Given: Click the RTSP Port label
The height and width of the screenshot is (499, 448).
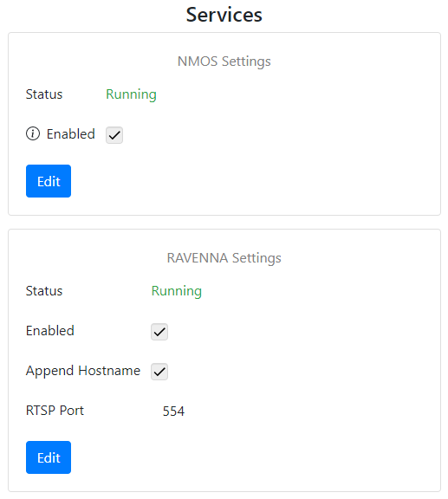Looking at the screenshot, I should pos(55,411).
